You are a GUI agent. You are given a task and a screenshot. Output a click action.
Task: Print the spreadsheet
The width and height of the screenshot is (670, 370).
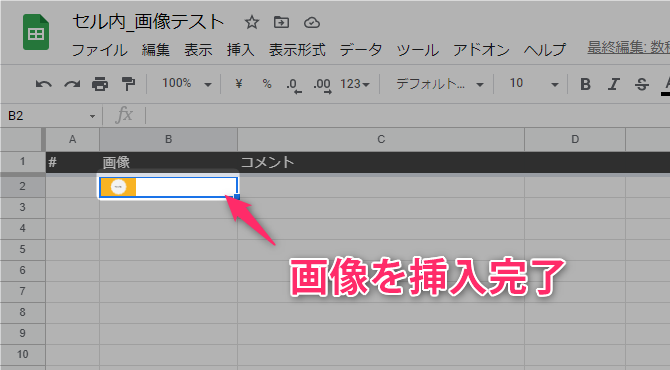(x=100, y=84)
